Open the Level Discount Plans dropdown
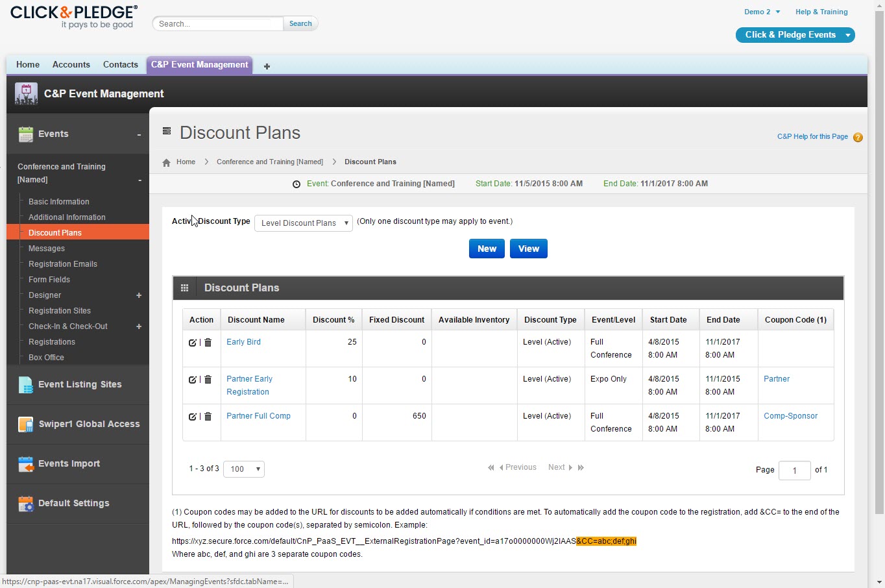Screen dimensions: 885x588 pos(303,223)
